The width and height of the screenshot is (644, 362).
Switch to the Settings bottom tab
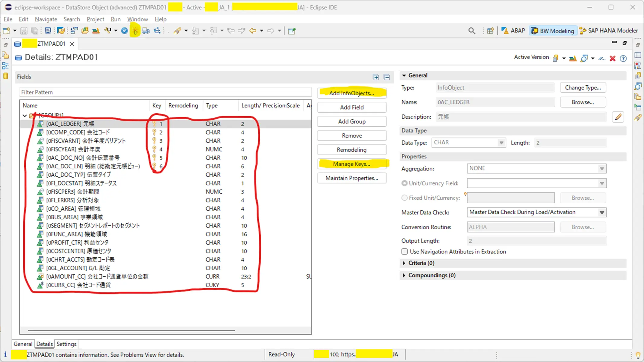pyautogui.click(x=66, y=344)
